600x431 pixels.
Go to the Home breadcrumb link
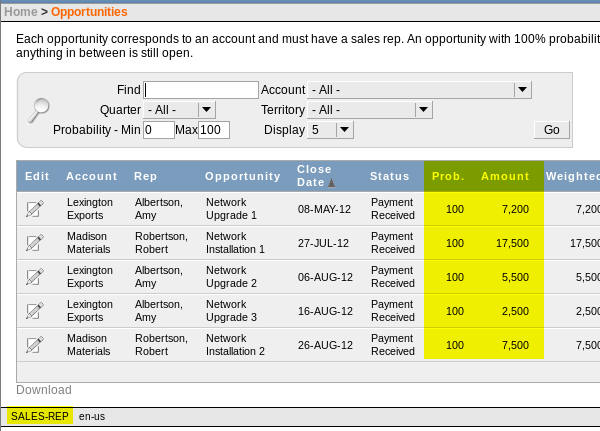pos(21,12)
